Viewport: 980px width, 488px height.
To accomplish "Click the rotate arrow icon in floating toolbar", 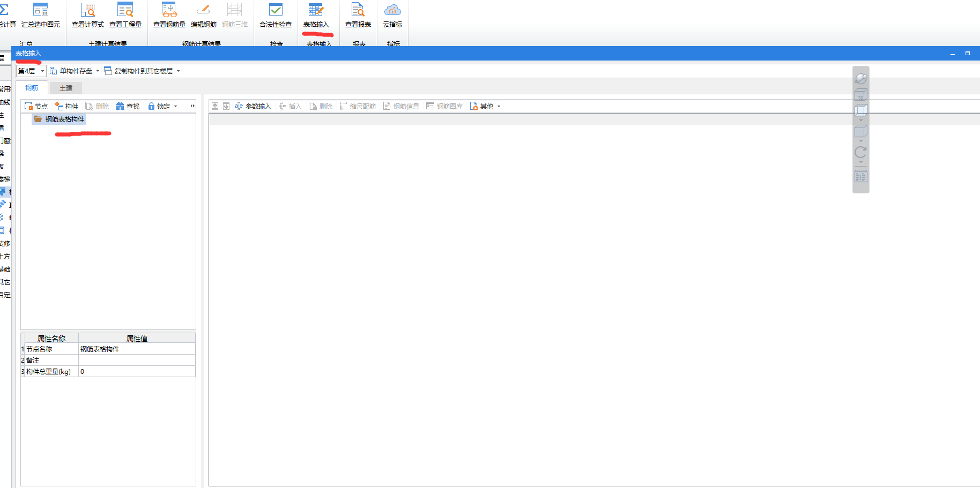I will [x=861, y=152].
